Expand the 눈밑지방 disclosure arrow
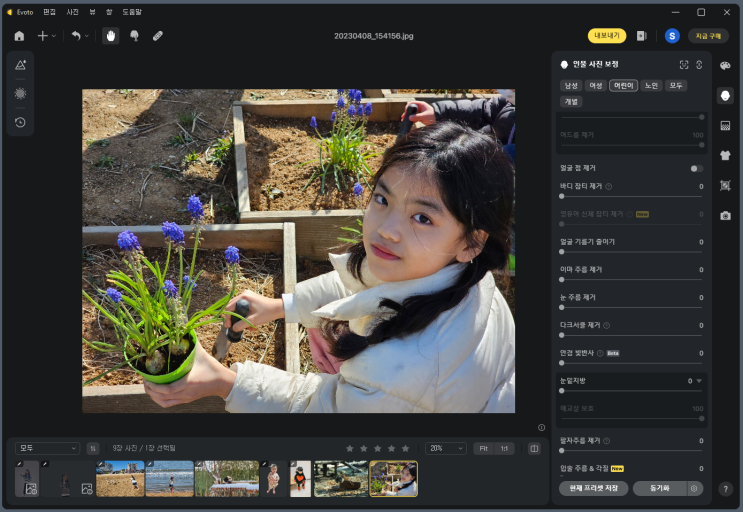The height and width of the screenshot is (512, 743). (699, 381)
